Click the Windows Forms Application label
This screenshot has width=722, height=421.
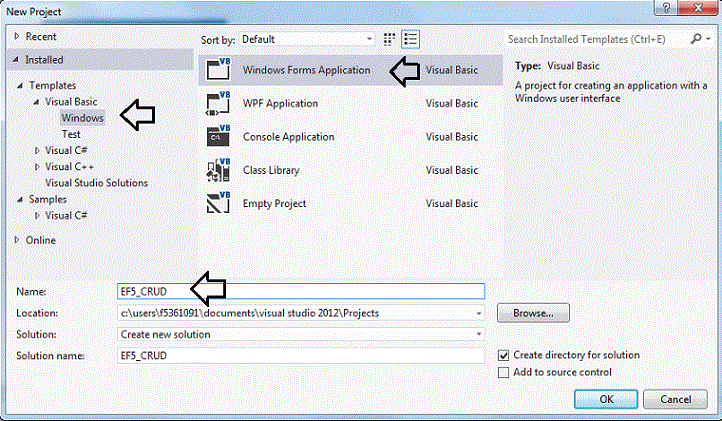[x=307, y=70]
